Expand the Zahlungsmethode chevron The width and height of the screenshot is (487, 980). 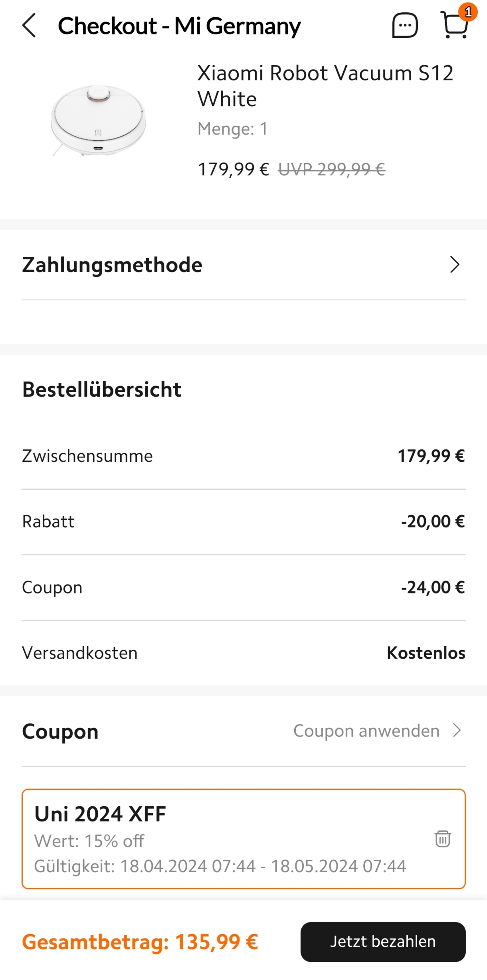point(455,264)
